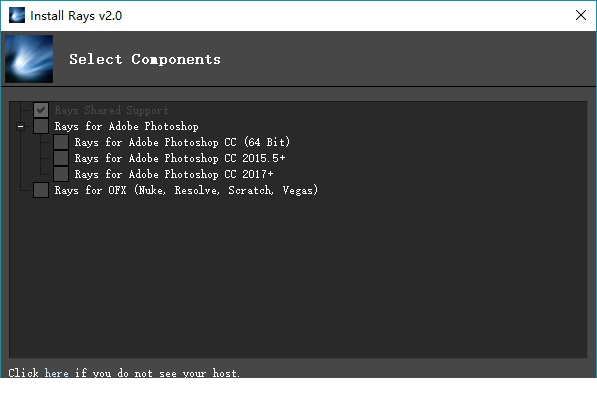Check Rays for Adobe Photoshop CC (64 Bit) box
Screen dimensions: 597x393
(61, 142)
